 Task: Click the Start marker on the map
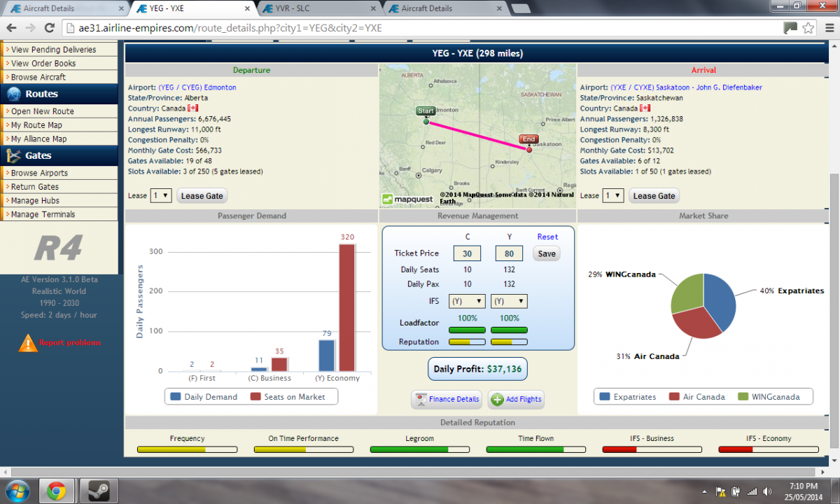tap(426, 111)
